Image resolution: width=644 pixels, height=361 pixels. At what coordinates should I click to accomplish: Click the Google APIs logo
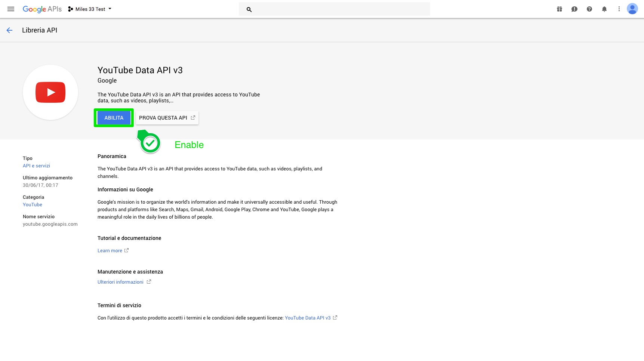coord(42,9)
